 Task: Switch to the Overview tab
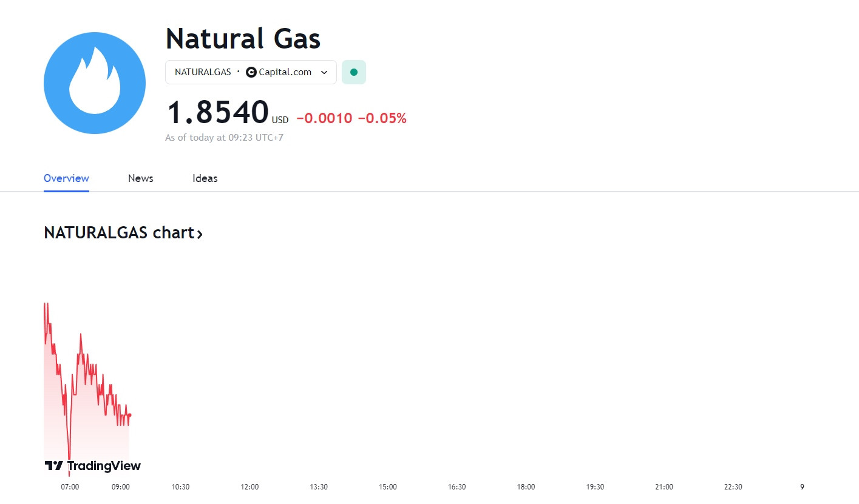pos(66,178)
